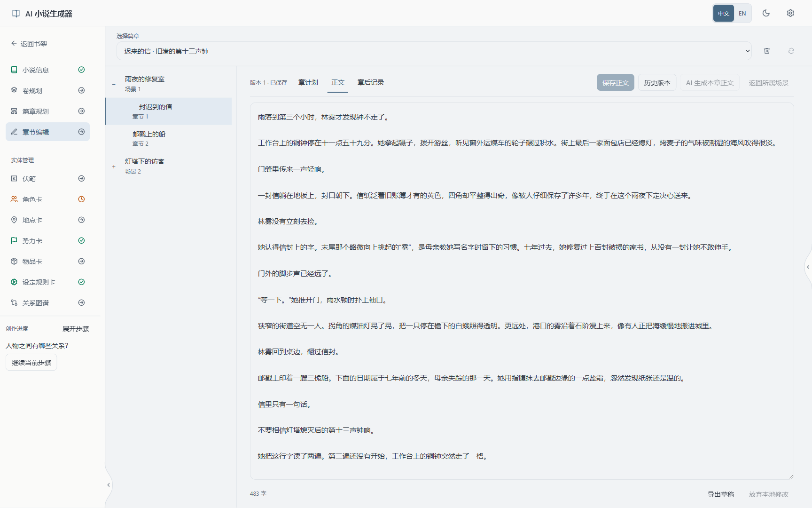Click the 物品卡 box icon
The image size is (812, 508).
tap(14, 262)
